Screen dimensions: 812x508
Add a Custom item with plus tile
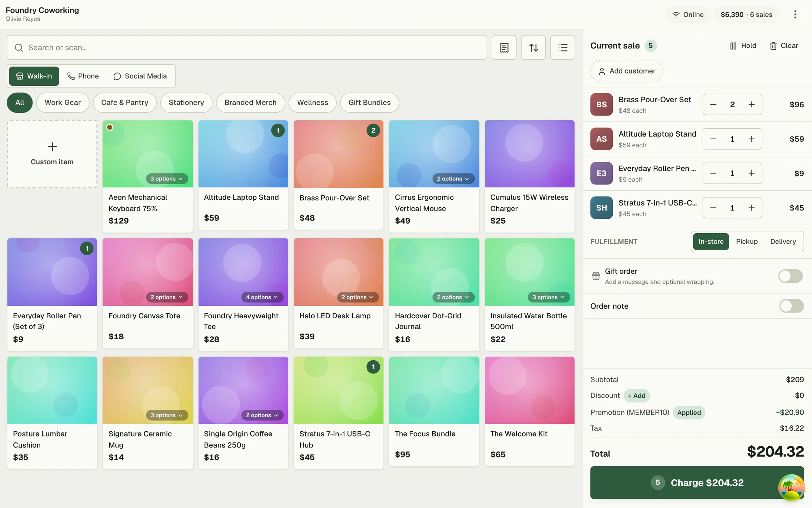pyautogui.click(x=52, y=154)
